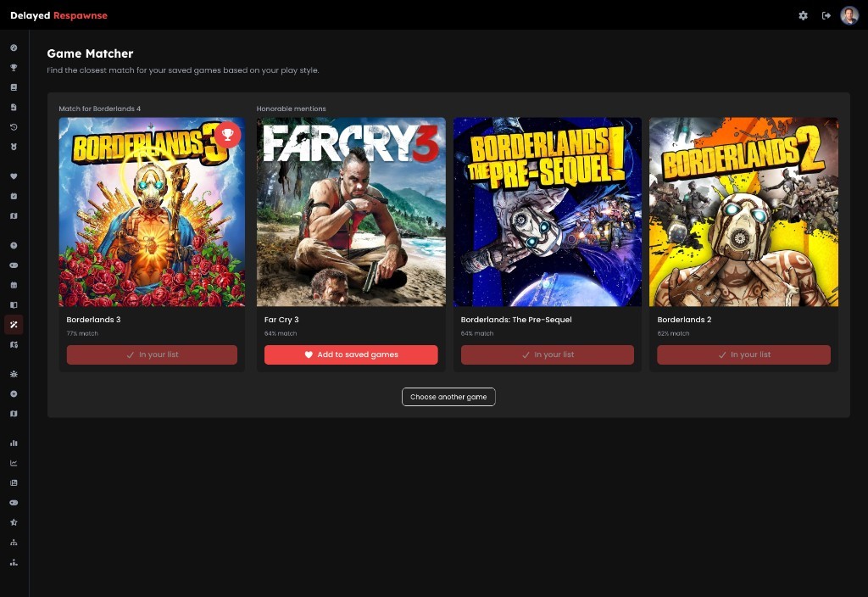Open the gamepad icon above calendar icon
This screenshot has height=597, width=868.
point(14,265)
